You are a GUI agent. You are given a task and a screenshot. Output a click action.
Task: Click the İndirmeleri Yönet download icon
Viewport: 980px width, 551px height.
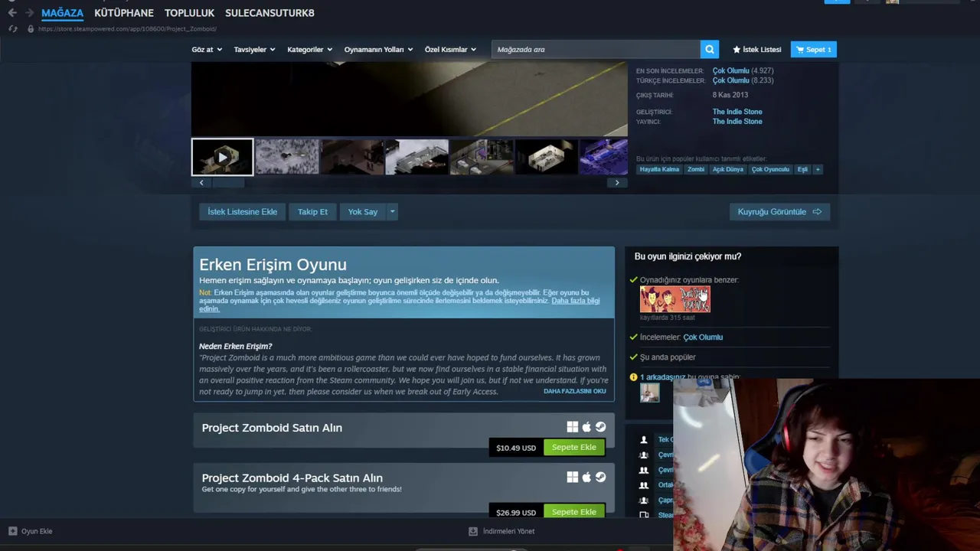point(473,531)
